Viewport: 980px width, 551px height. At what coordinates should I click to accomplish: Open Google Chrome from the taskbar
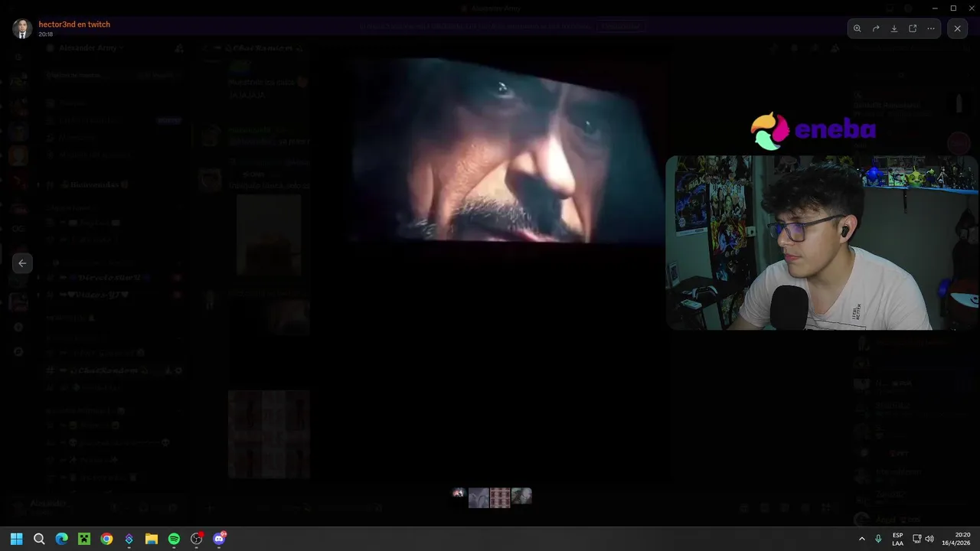(x=106, y=539)
